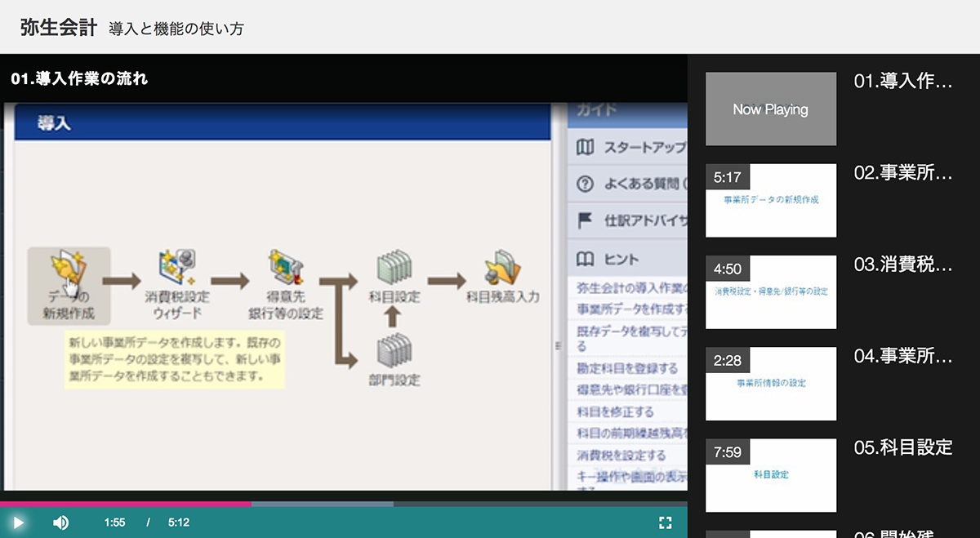Click the 科目設定 icon in the video
The image size is (980, 538).
coord(394,268)
